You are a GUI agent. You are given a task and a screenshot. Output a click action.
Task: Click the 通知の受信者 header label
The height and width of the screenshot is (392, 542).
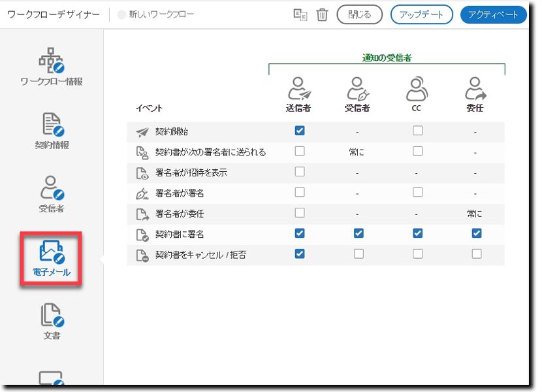387,57
